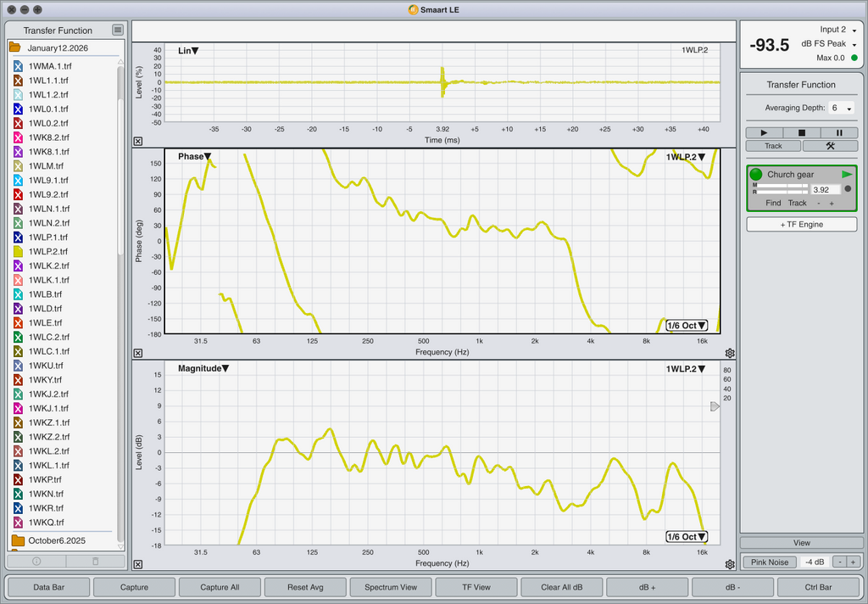This screenshot has width=868, height=604.
Task: Open the Phase plot 1/6 Oct smoothing dropdown
Action: point(686,325)
